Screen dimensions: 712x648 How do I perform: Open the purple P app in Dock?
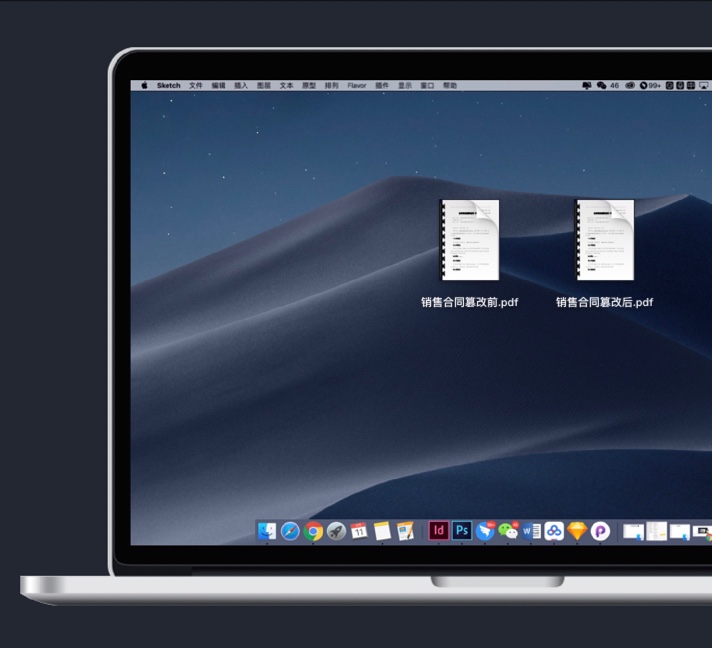coord(600,531)
